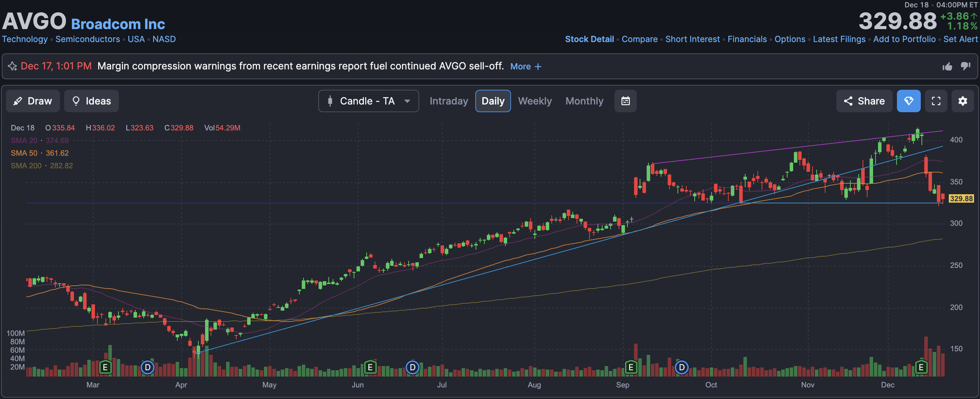Open the Candle - TA chart type dropdown

point(368,101)
